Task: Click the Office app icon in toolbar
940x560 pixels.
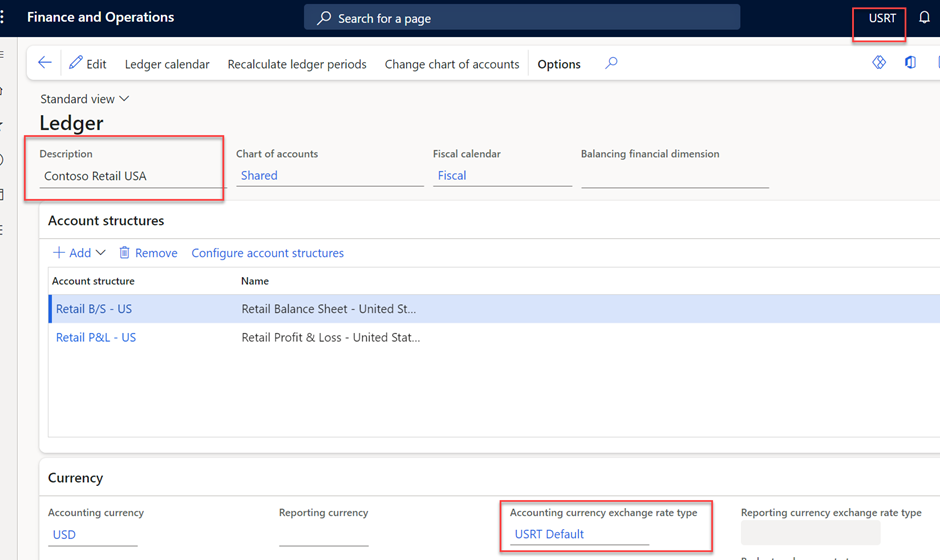Action: click(x=911, y=62)
